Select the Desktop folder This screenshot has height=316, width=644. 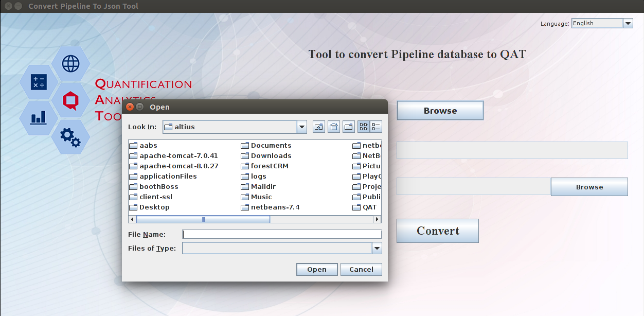coord(149,207)
